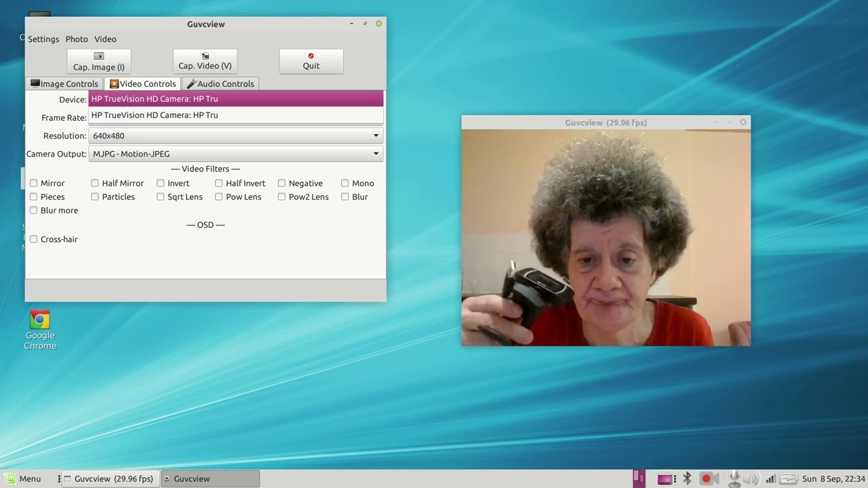Click the Guvcview (29.96 fps) preview title bar
The width and height of the screenshot is (868, 488).
click(606, 123)
